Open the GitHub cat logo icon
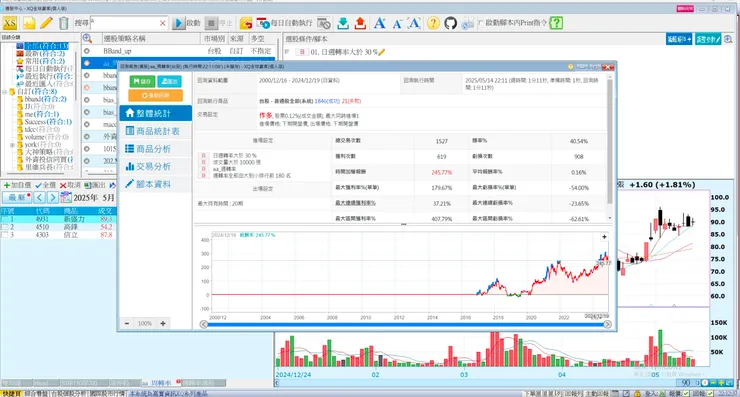 pyautogui.click(x=451, y=23)
